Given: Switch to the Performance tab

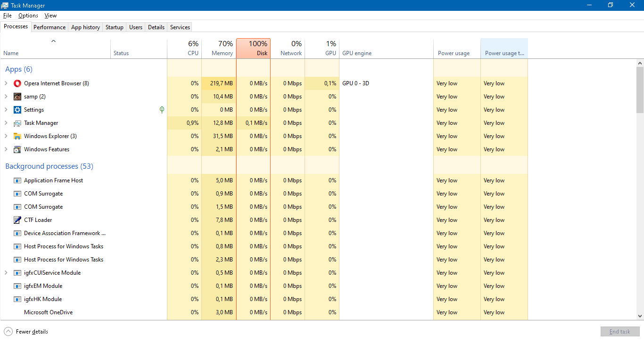Looking at the screenshot, I should tap(50, 27).
